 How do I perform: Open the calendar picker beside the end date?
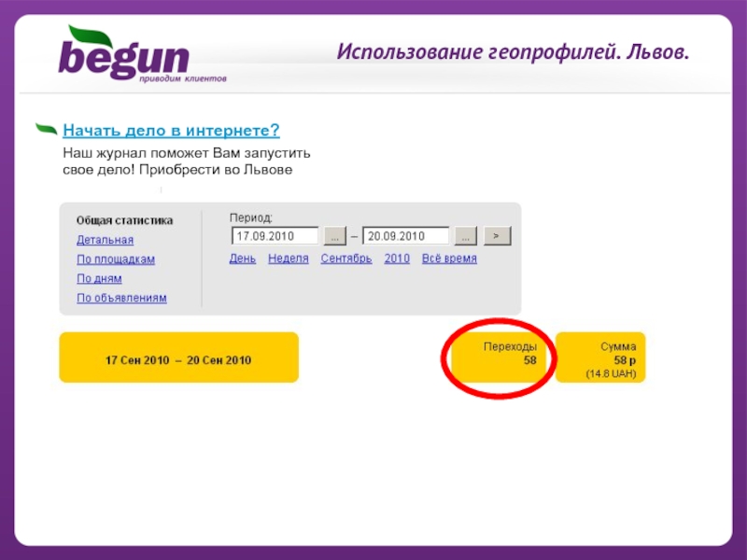point(465,236)
